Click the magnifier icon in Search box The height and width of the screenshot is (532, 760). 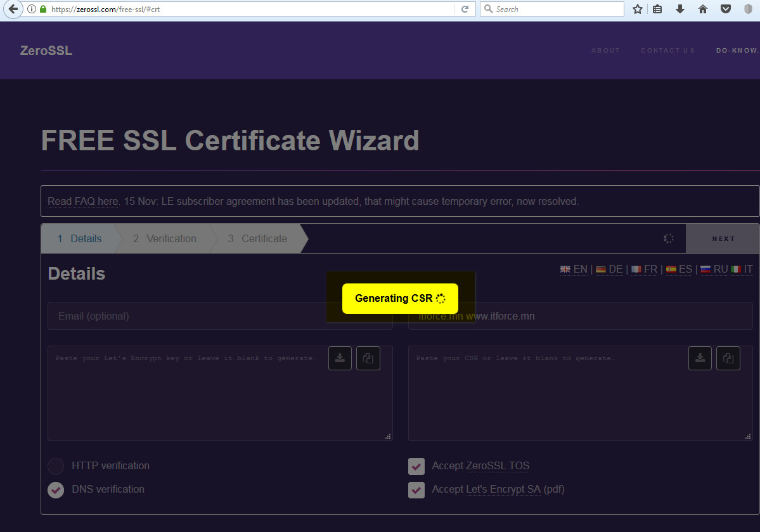click(489, 10)
